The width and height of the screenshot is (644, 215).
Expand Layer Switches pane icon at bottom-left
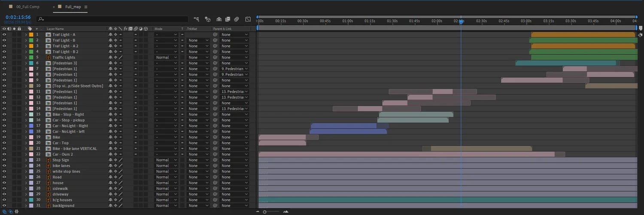point(4,212)
